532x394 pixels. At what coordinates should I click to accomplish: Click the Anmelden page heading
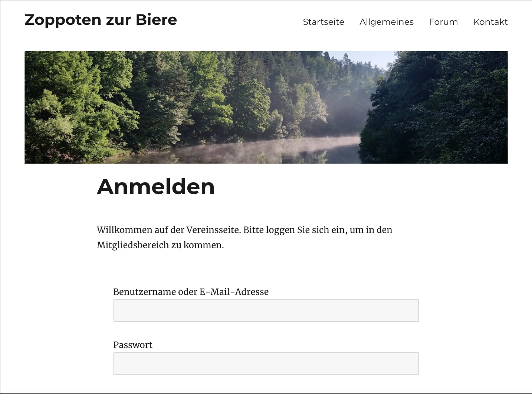[156, 186]
